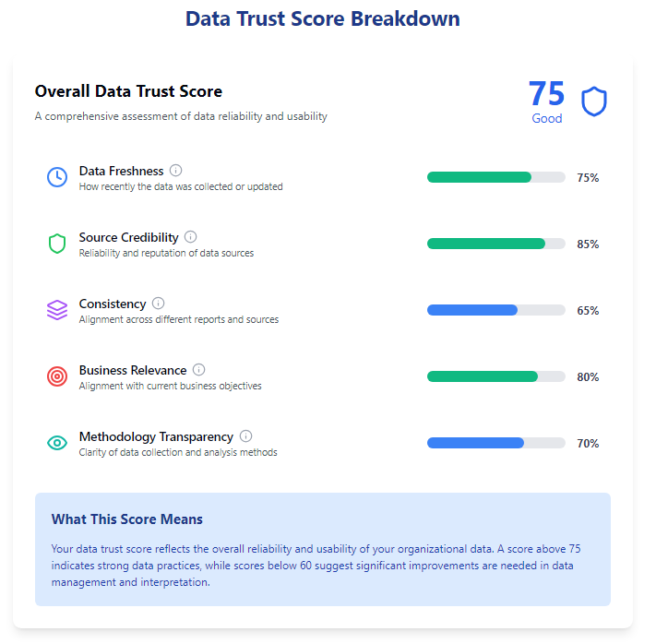Click the Methodology Transparency eye icon
The width and height of the screenshot is (656, 644).
(57, 443)
